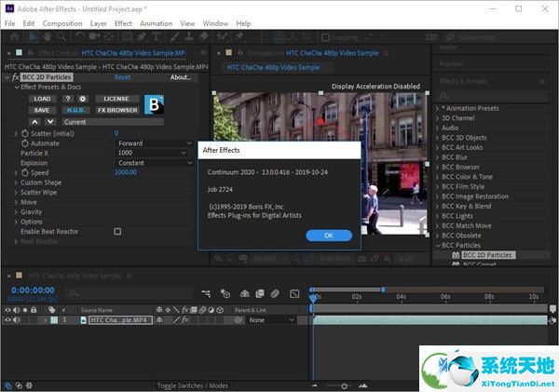Select the Clone Stamp tool
This screenshot has height=392, width=559.
pyautogui.click(x=189, y=37)
